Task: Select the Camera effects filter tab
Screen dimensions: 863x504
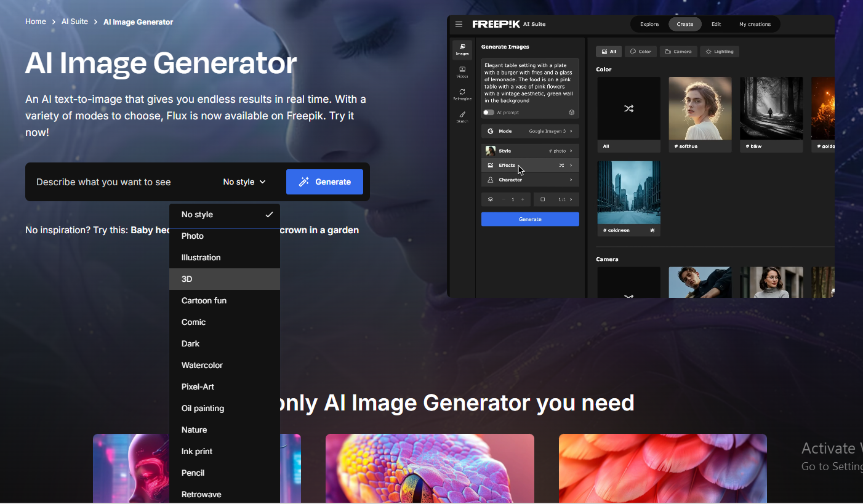Action: [678, 52]
